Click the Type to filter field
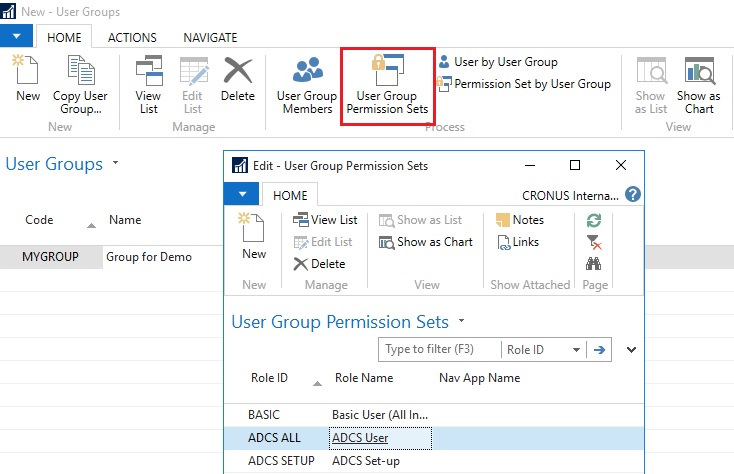This screenshot has width=734, height=474. point(438,350)
